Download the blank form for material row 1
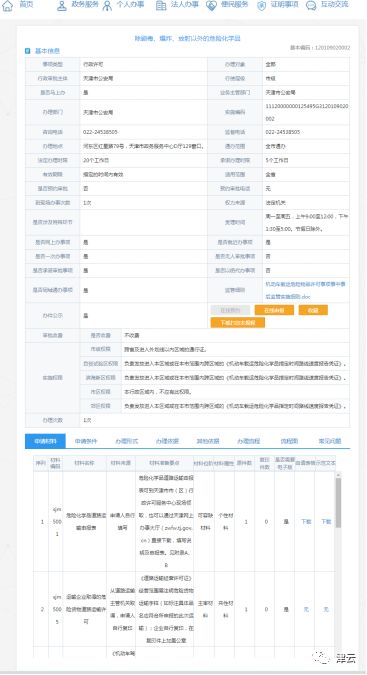 (x=306, y=521)
